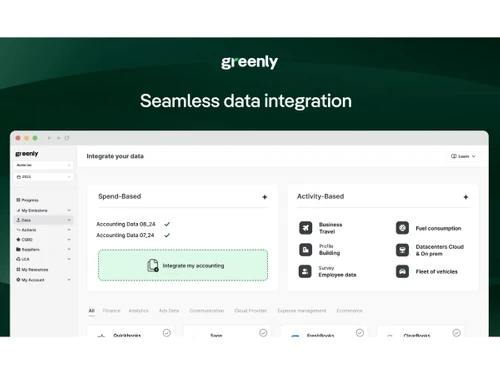Toggle the Quickbooks card check circle
Screen dimensions: 500x375
click(x=167, y=333)
